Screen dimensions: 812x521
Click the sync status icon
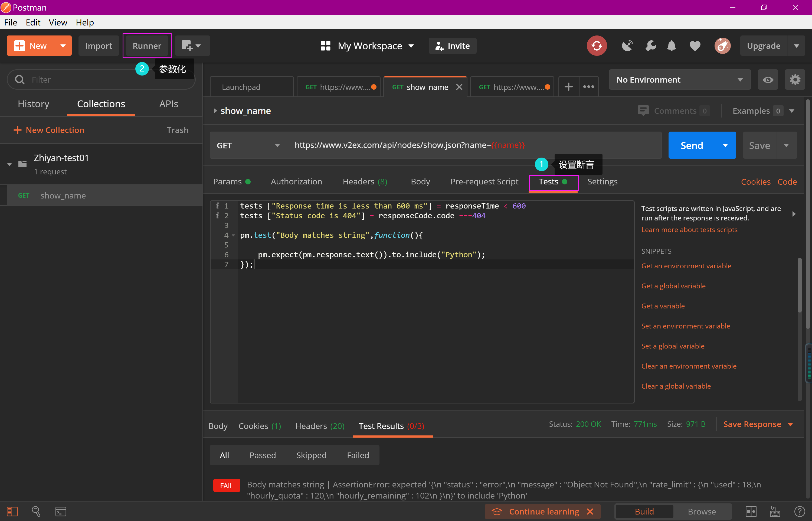point(597,46)
